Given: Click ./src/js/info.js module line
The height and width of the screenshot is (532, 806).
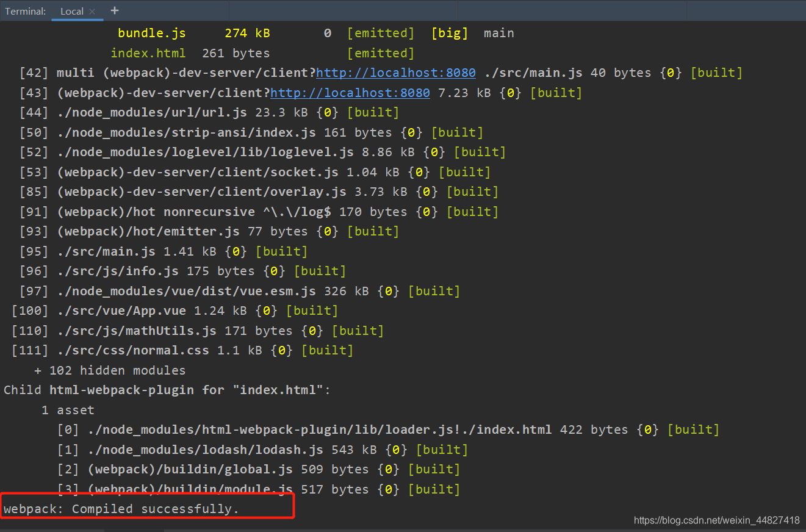Looking at the screenshot, I should pos(182,271).
